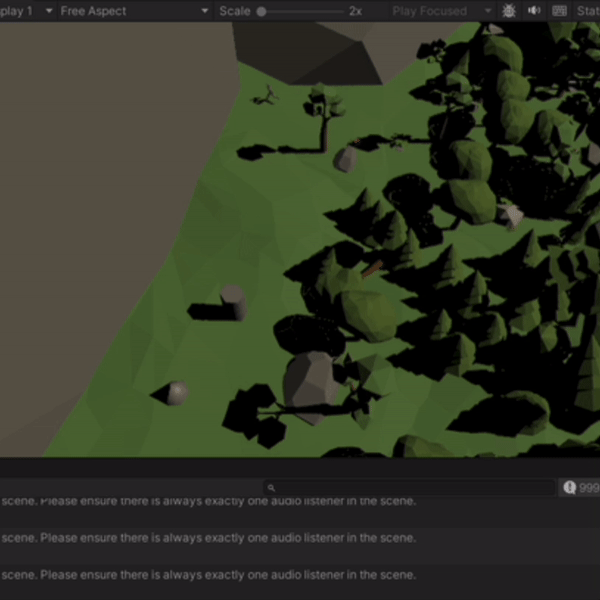Image resolution: width=600 pixels, height=600 pixels.
Task: Click the cylindrical tree stump on grass
Action: (232, 302)
